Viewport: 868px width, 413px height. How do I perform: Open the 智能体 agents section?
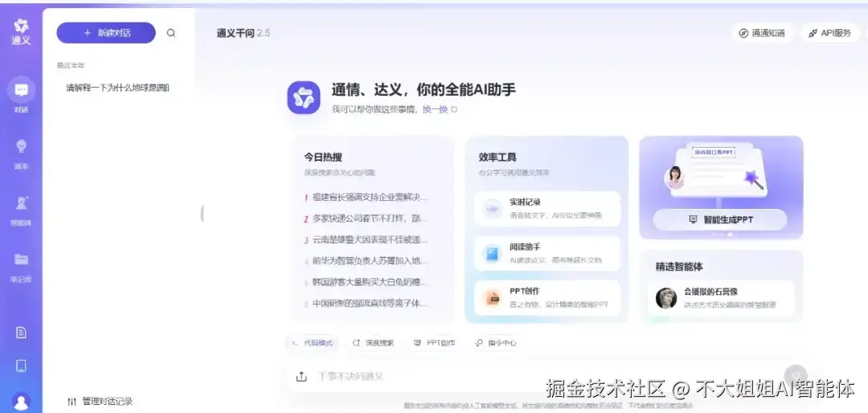[21, 211]
